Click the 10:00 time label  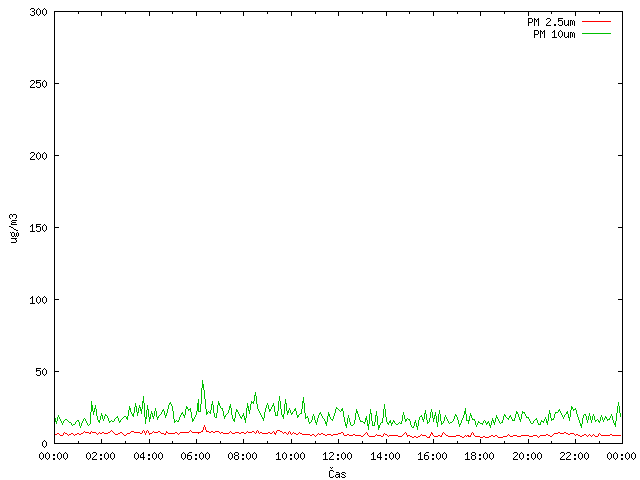point(290,456)
